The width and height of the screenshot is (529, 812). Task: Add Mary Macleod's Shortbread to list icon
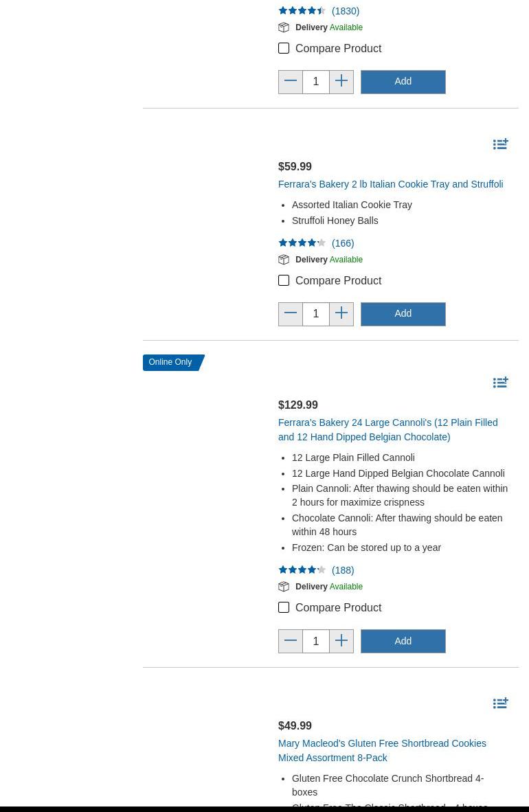tap(500, 703)
